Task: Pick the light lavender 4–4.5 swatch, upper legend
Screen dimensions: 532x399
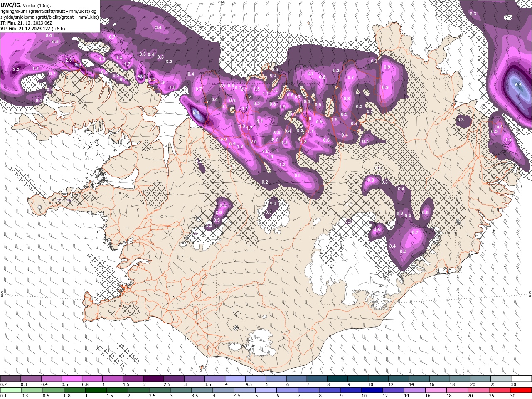Action: point(235,379)
